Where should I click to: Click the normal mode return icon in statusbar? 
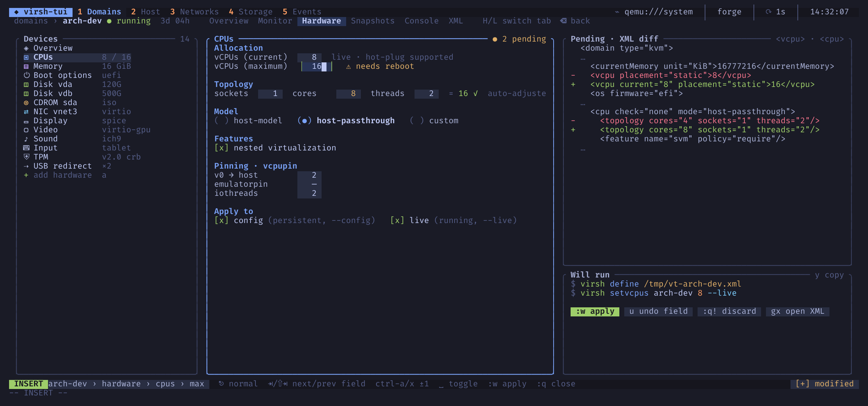(x=221, y=384)
